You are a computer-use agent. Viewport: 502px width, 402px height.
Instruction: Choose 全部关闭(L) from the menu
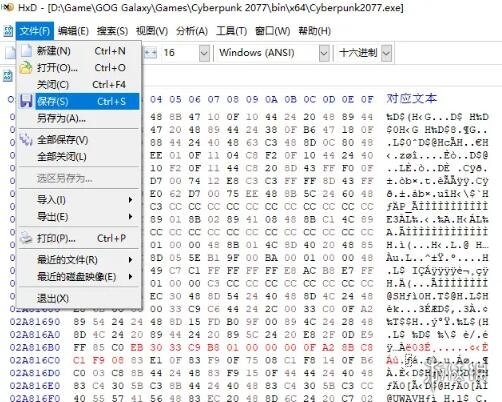click(79, 157)
